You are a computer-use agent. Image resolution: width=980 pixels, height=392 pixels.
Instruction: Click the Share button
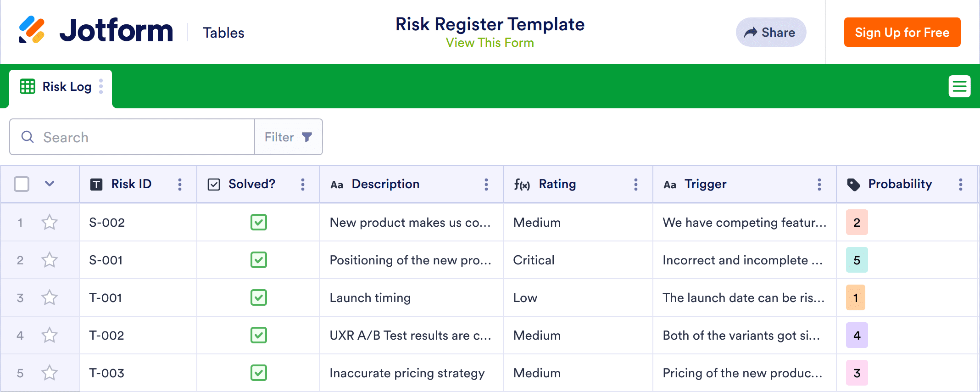click(771, 33)
